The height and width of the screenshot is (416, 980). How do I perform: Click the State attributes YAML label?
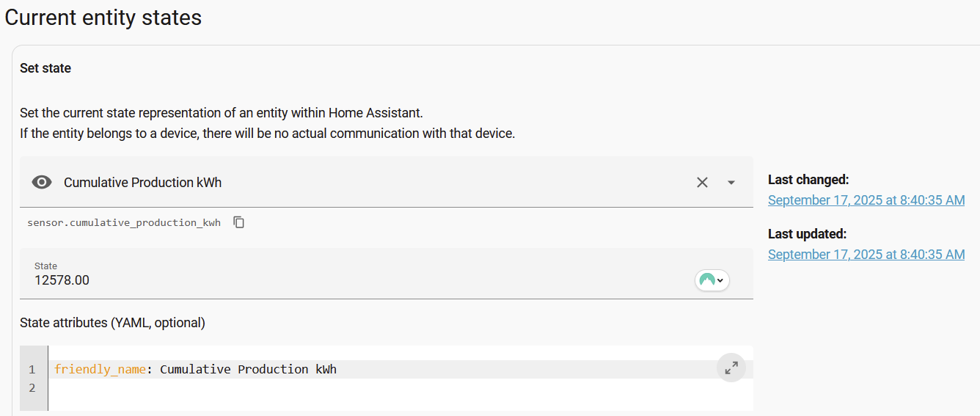click(x=112, y=322)
